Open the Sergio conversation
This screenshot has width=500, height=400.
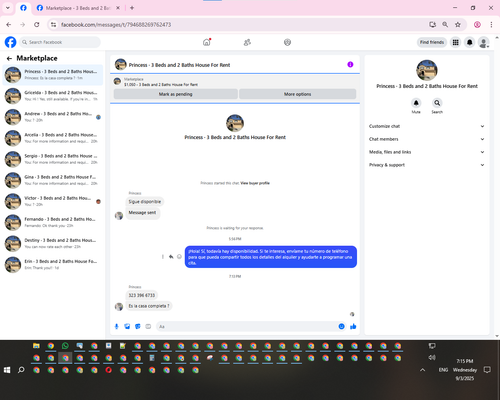coord(53,159)
